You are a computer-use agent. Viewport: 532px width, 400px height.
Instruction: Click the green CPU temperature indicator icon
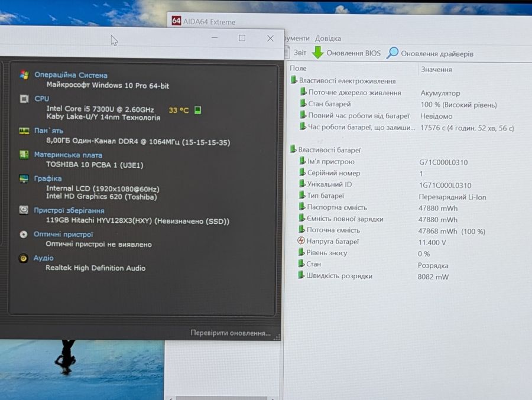coord(197,110)
